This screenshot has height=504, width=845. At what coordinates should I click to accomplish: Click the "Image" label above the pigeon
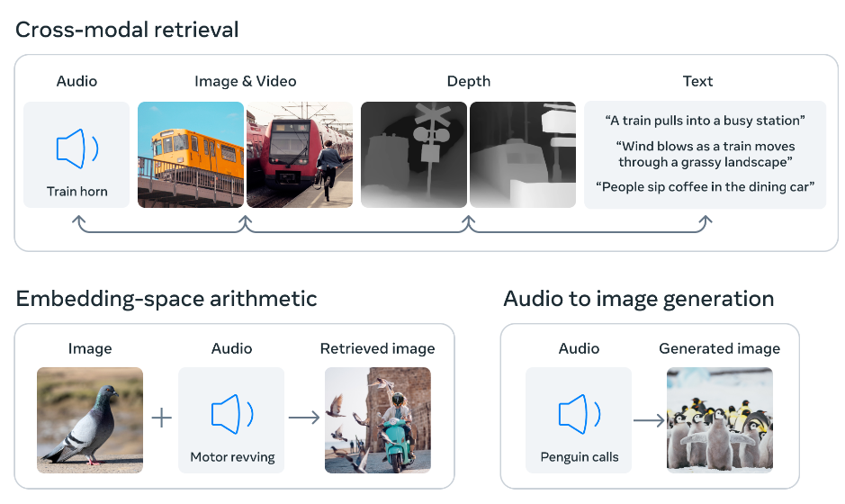pyautogui.click(x=90, y=349)
